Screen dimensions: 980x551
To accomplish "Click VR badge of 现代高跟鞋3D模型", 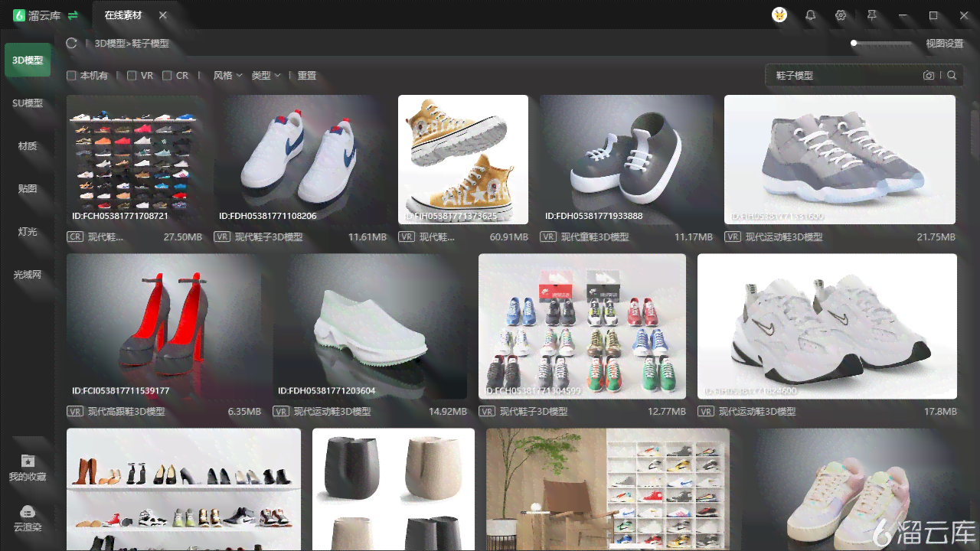I will (x=75, y=412).
